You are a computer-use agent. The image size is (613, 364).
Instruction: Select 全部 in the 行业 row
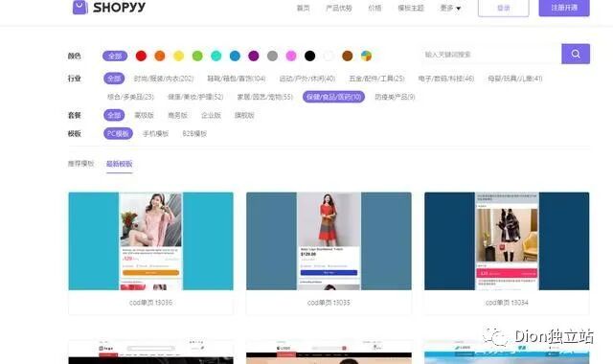[114, 79]
